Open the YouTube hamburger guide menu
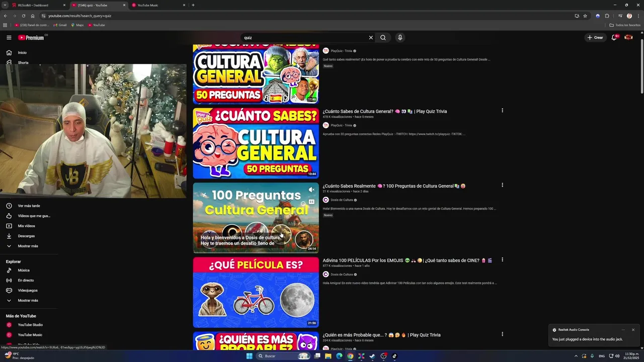Viewport: 644px width, 362px height. pyautogui.click(x=9, y=38)
